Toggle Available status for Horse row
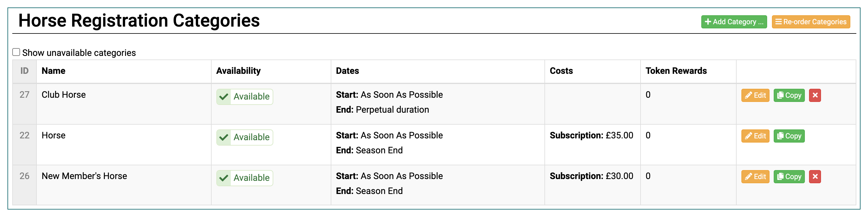The image size is (868, 217). [x=245, y=137]
